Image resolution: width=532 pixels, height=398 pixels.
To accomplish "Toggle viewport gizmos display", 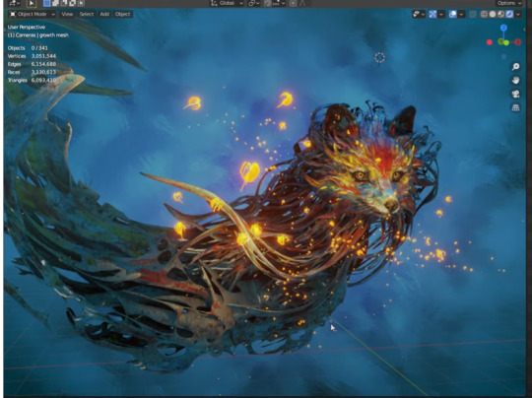I will click(x=432, y=14).
